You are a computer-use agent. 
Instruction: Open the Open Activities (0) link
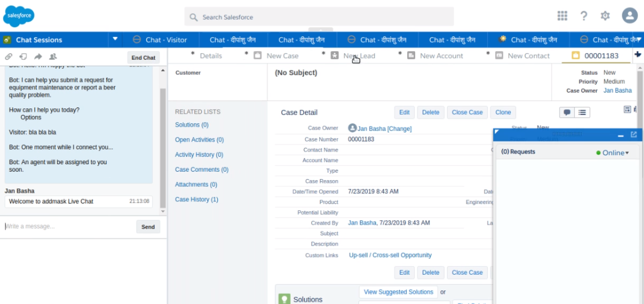click(199, 140)
